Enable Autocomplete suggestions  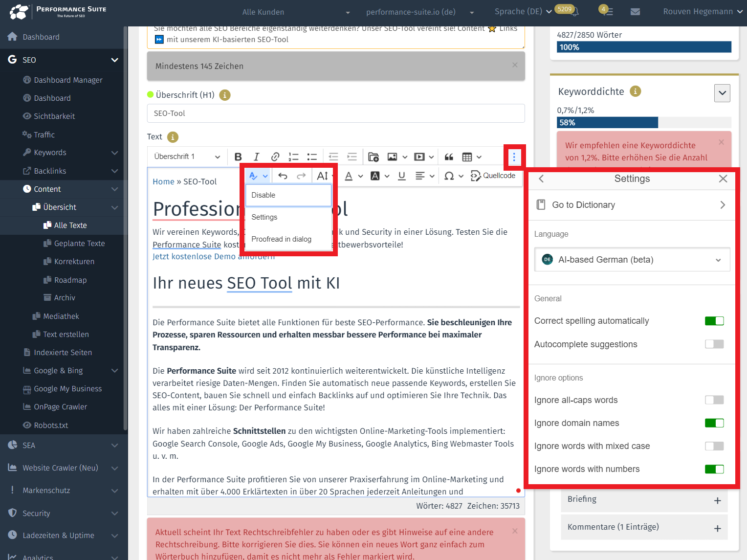point(714,344)
